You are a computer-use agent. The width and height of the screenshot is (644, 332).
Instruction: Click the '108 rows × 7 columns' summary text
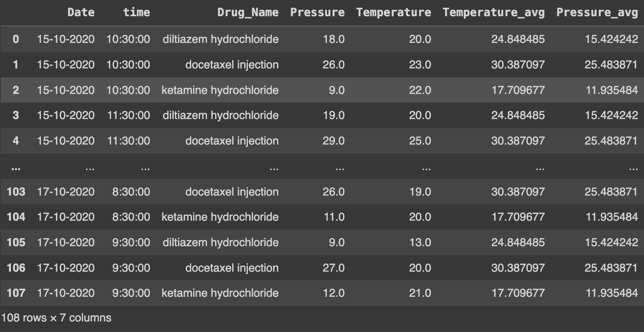point(56,318)
